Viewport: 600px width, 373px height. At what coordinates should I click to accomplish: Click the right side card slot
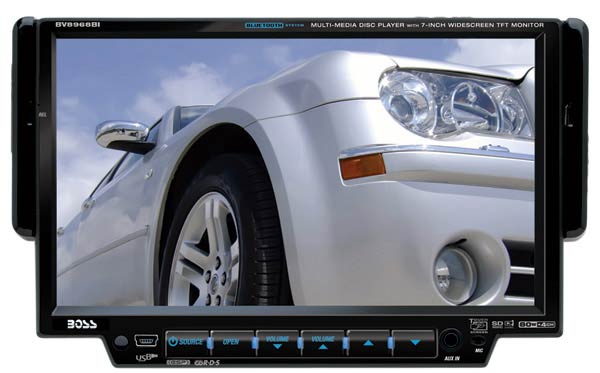[567, 114]
